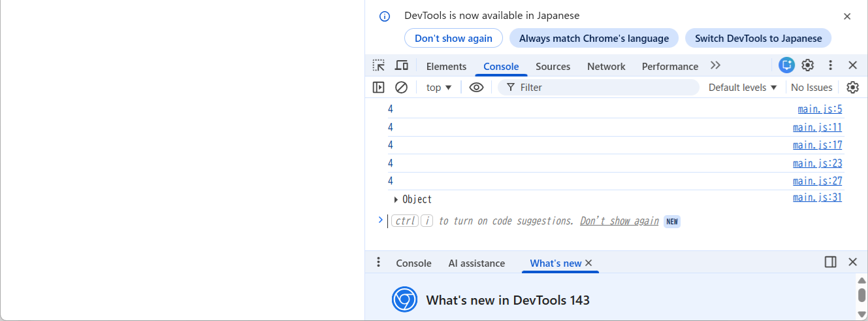Activate the inspect element picker icon
Image resolution: width=868 pixels, height=321 pixels.
click(379, 65)
